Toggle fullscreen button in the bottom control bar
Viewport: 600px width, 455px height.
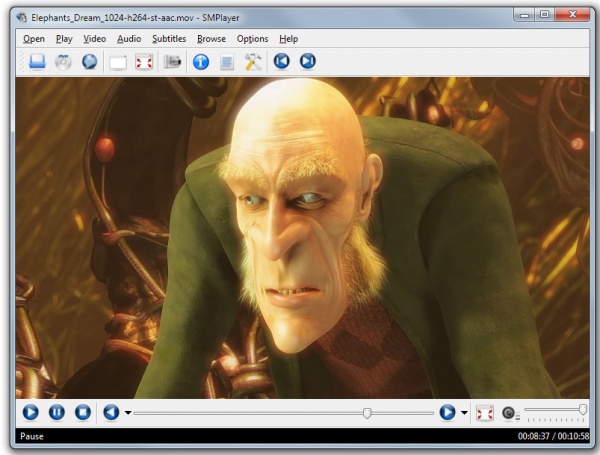[485, 412]
